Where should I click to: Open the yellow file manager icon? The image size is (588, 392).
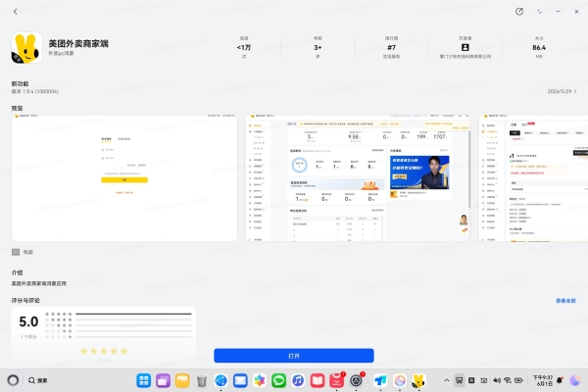coord(182,381)
